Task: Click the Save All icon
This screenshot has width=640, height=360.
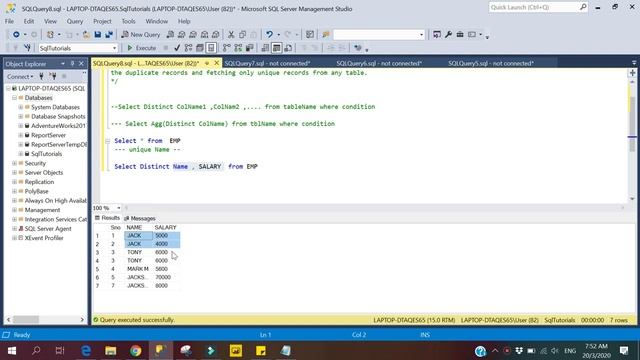Action: [109, 35]
